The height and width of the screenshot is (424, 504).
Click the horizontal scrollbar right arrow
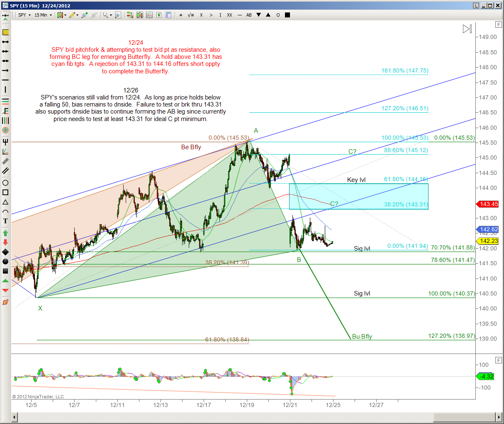click(498, 417)
